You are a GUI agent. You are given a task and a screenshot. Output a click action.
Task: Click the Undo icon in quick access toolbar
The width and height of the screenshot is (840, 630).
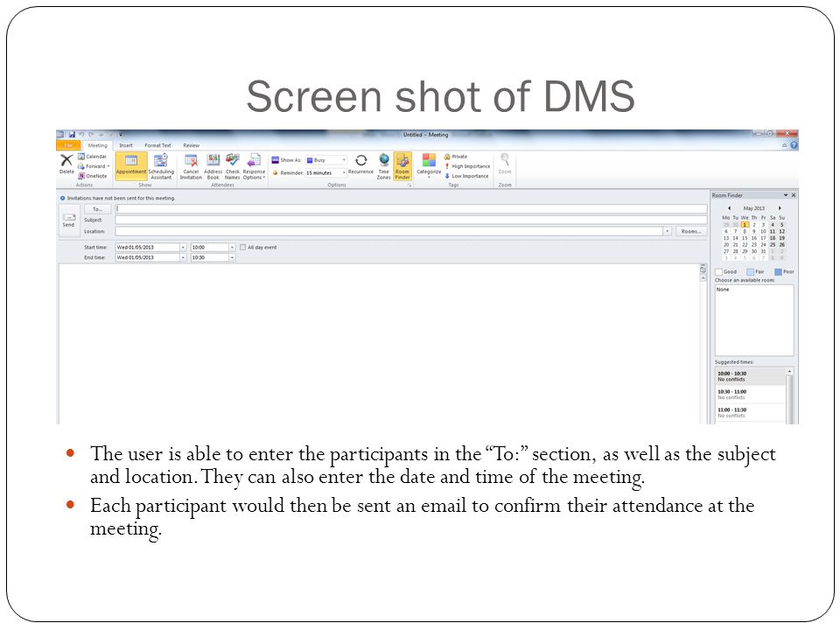pyautogui.click(x=82, y=135)
